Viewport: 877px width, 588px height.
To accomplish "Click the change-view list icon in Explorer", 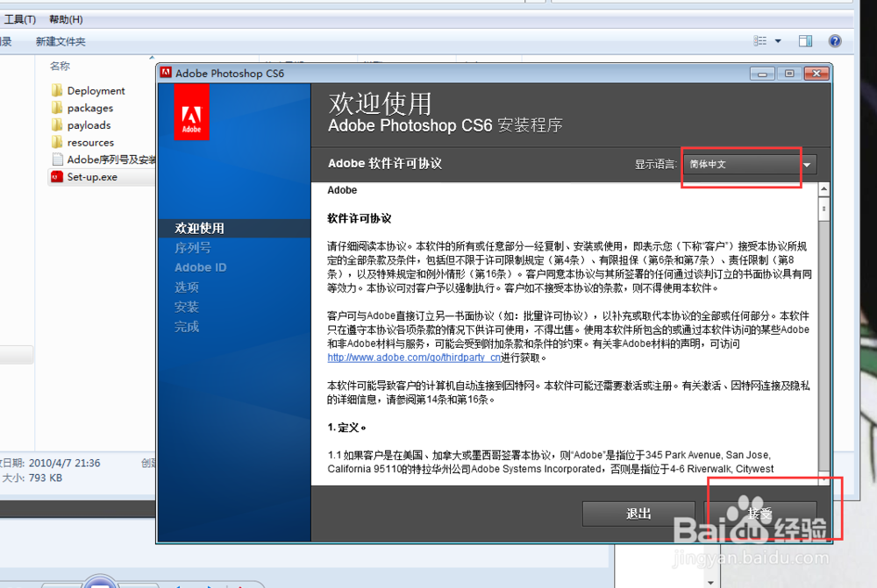I will click(762, 40).
